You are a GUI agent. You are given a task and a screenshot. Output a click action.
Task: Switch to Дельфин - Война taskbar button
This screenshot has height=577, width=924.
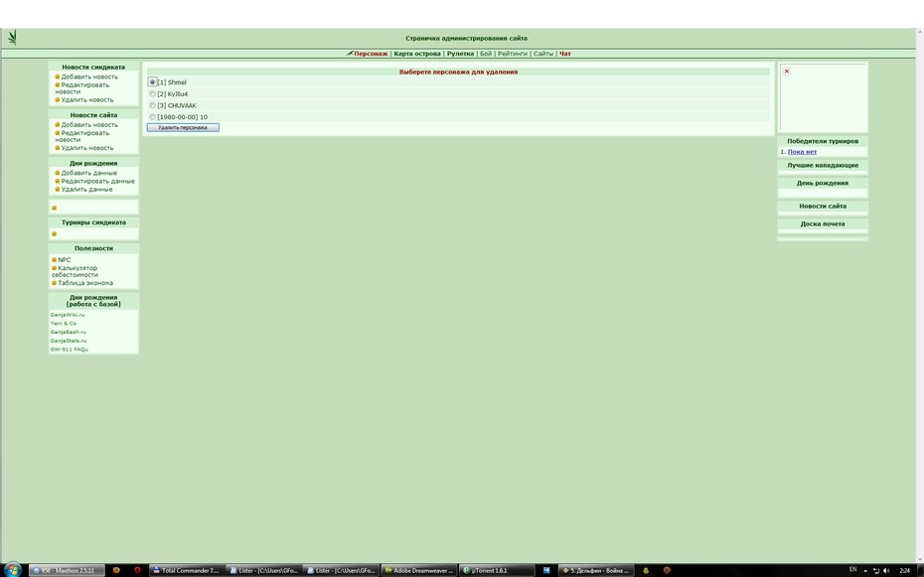click(596, 570)
